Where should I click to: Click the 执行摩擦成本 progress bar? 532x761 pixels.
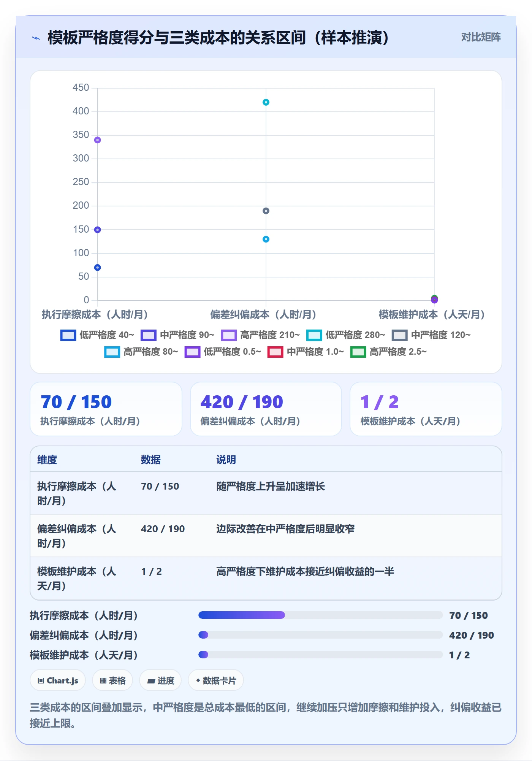tap(320, 615)
